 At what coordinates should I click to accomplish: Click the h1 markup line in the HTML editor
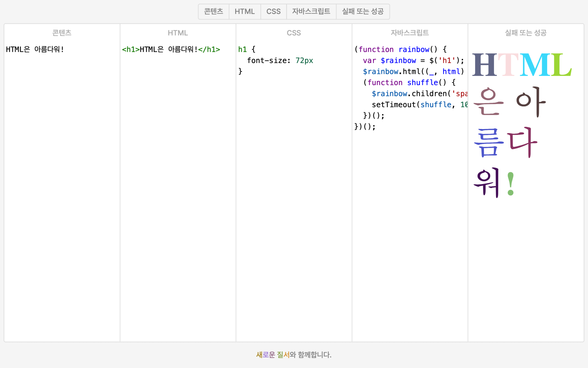coord(171,49)
